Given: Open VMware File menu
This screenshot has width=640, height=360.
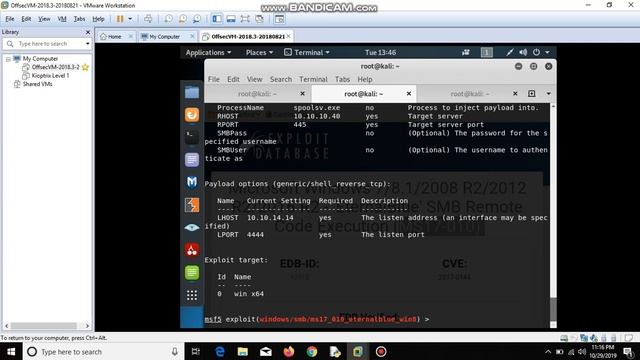Looking at the screenshot, I should coord(10,19).
